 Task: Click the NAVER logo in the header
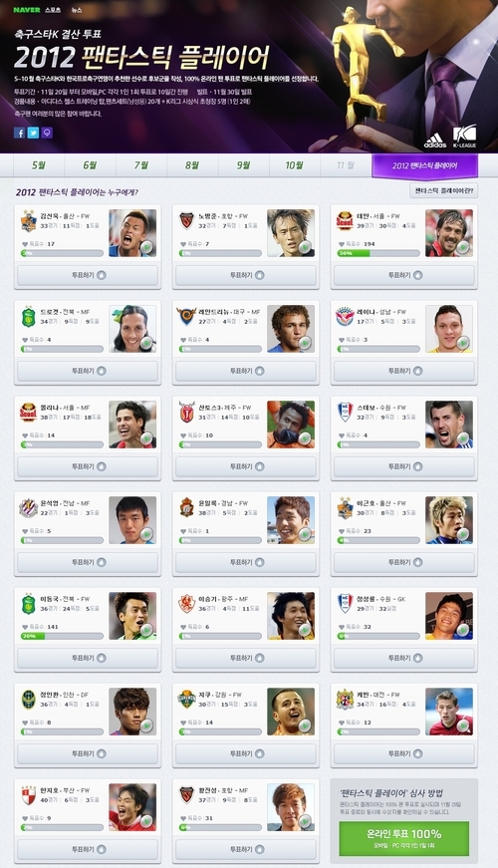pos(26,10)
